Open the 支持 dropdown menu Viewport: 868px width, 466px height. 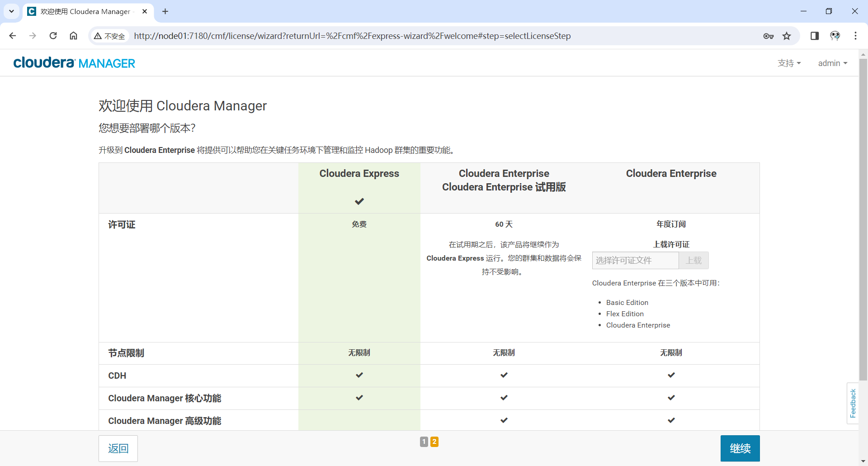(789, 63)
